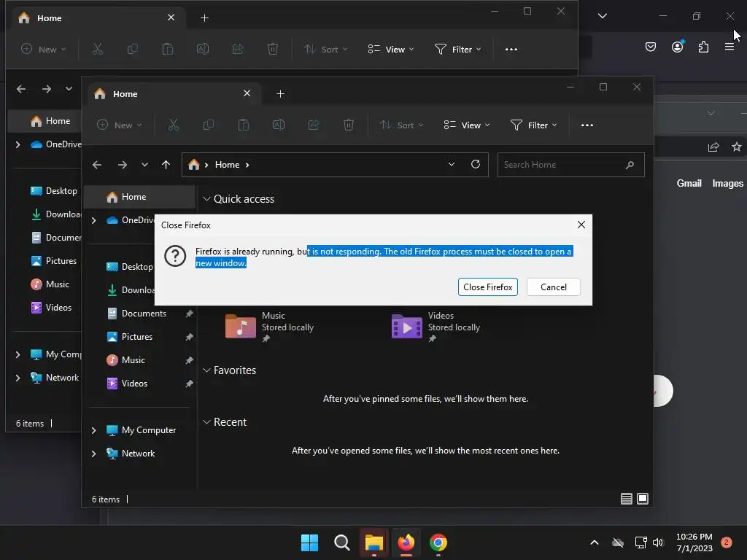This screenshot has width=747, height=560.
Task: Click Delete trash icon in front Explorer toolbar
Action: click(x=349, y=125)
